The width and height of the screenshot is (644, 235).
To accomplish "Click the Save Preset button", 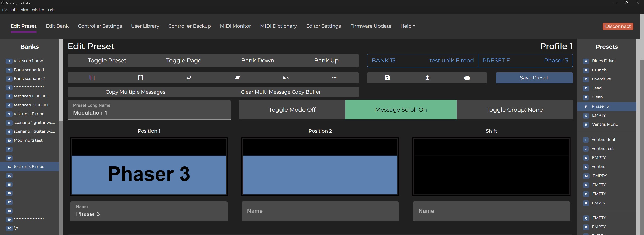I will [534, 78].
